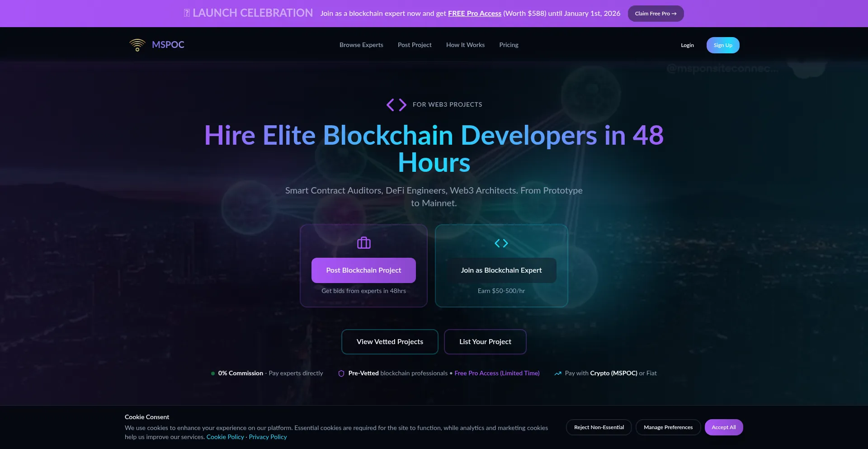This screenshot has height=449, width=868.
Task: Click the emoji icon before LAUNCH CELEBRATION
Action: [187, 13]
